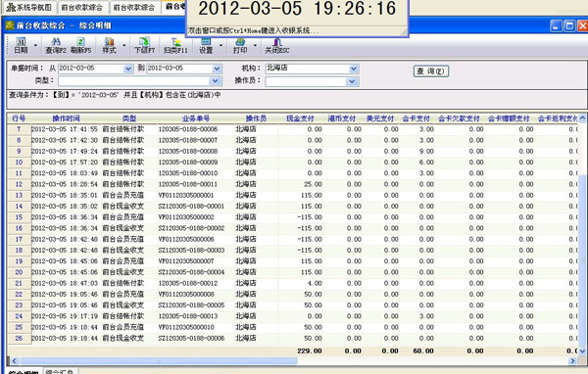The height and width of the screenshot is (374, 588).
Task: Click member card amount 9.00 in row 9
Action: (x=426, y=152)
